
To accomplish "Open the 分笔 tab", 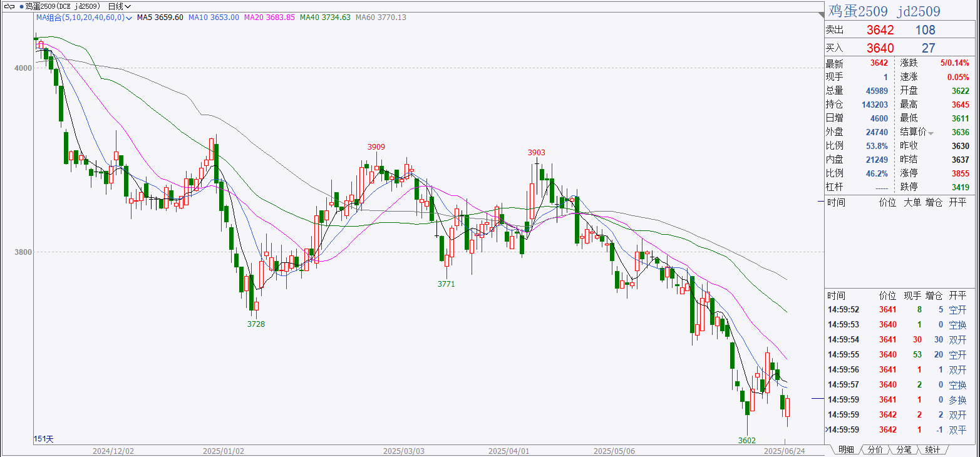I will pos(904,449).
